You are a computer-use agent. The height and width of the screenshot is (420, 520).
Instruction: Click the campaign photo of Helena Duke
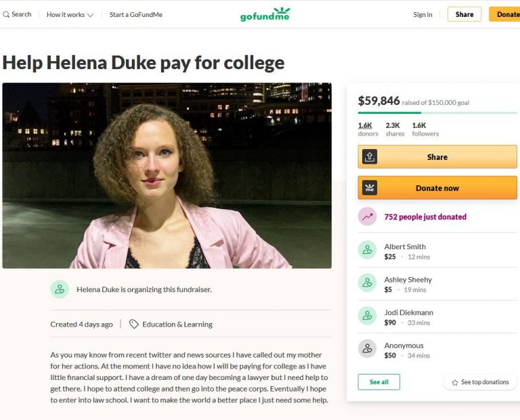[x=167, y=175]
